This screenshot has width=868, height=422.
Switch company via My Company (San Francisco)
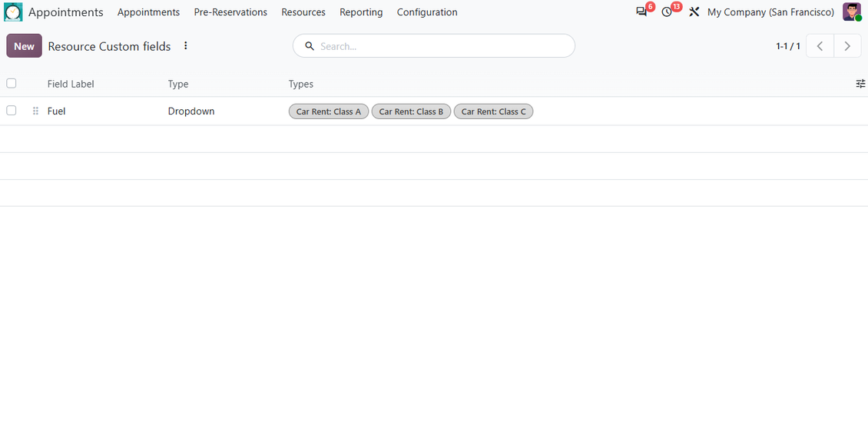[x=770, y=12]
